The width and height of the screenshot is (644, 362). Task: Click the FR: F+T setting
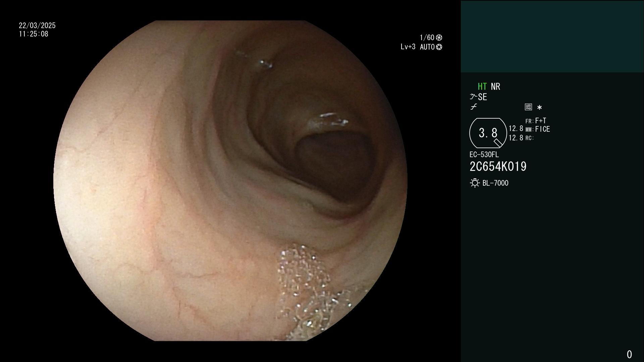[536, 121]
